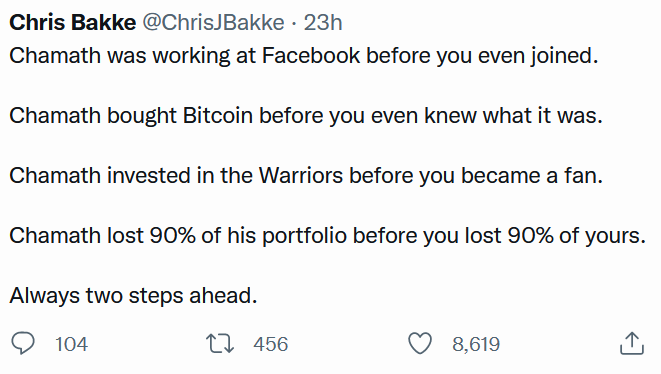Click the reply speech bubble icon
Screen dimensions: 661x374
pyautogui.click(x=23, y=343)
